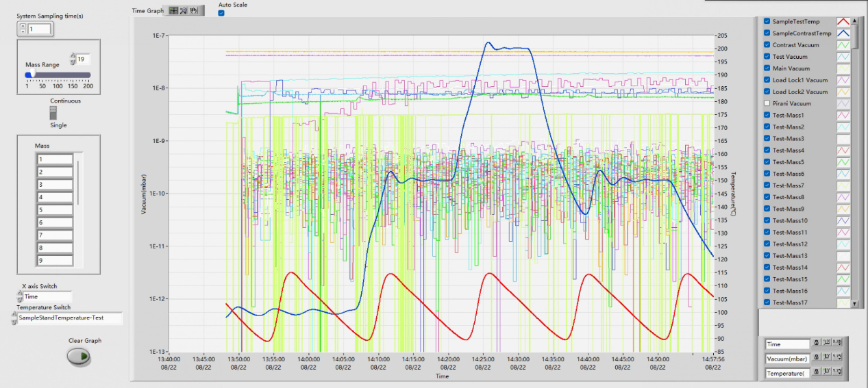Toggle the Time axis scale lock icon
This screenshot has width=868, height=388.
click(817, 343)
